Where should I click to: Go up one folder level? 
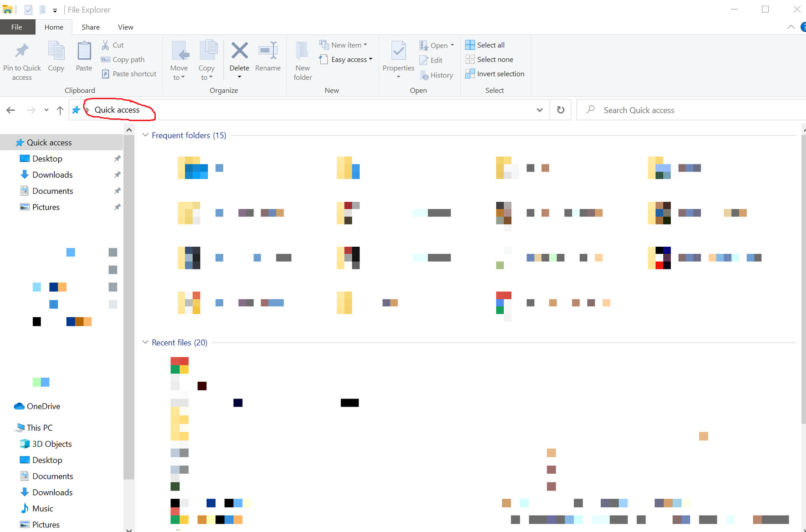60,110
